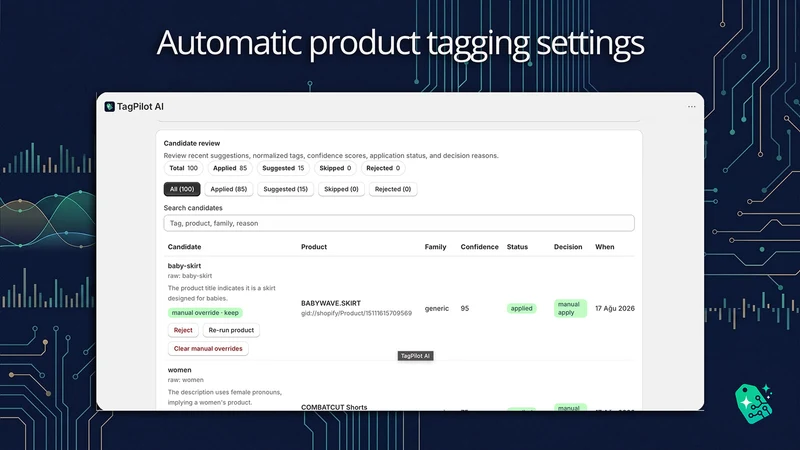The height and width of the screenshot is (450, 800).
Task: Click the Suggested 15 summary badge
Action: click(283, 168)
